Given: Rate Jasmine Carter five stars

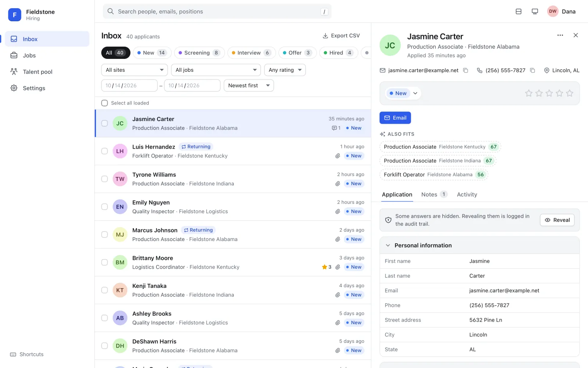Looking at the screenshot, I should tap(570, 93).
